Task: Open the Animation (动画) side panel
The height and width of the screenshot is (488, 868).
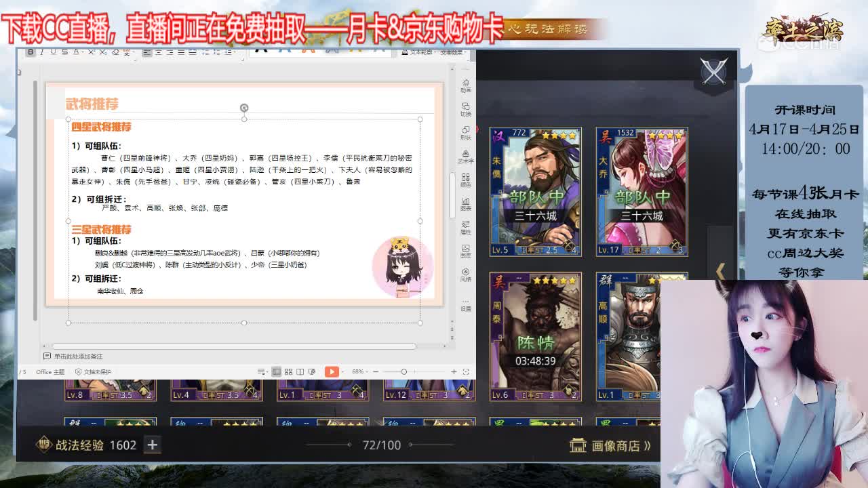Action: [x=466, y=85]
